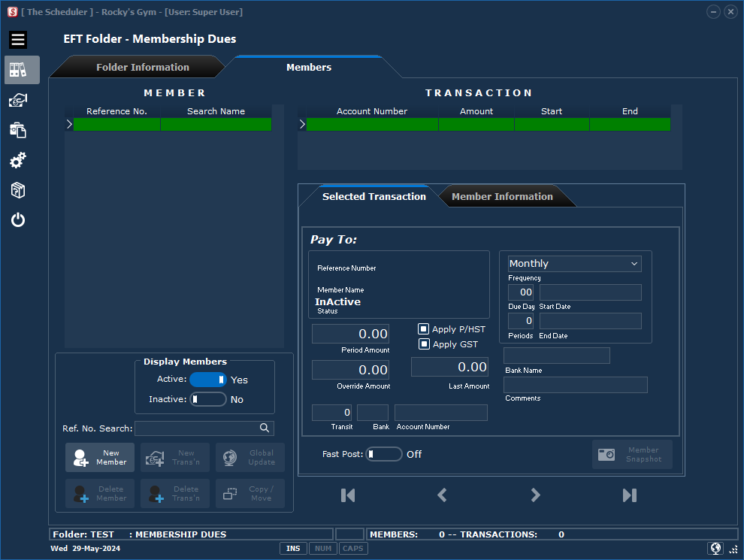Click the transaction row selector arrow
Viewport: 744px width, 560px height.
tap(302, 124)
